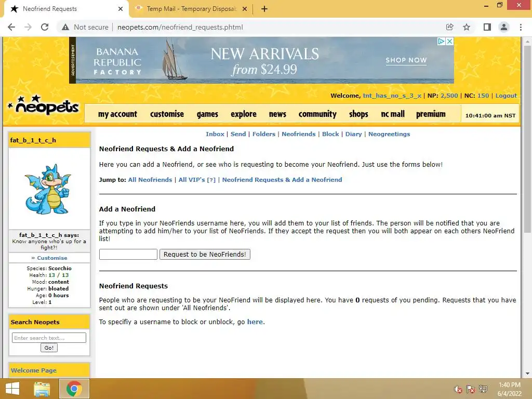Open the browser side panel
This screenshot has height=399, width=532.
coord(487,27)
